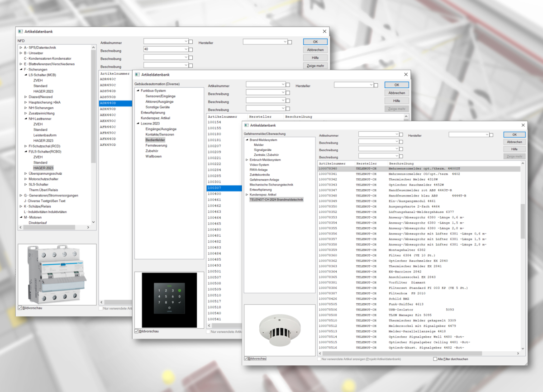The width and height of the screenshot is (543, 392).
Task: Click Zeige mehr in the NFD window
Action: (x=315, y=66)
